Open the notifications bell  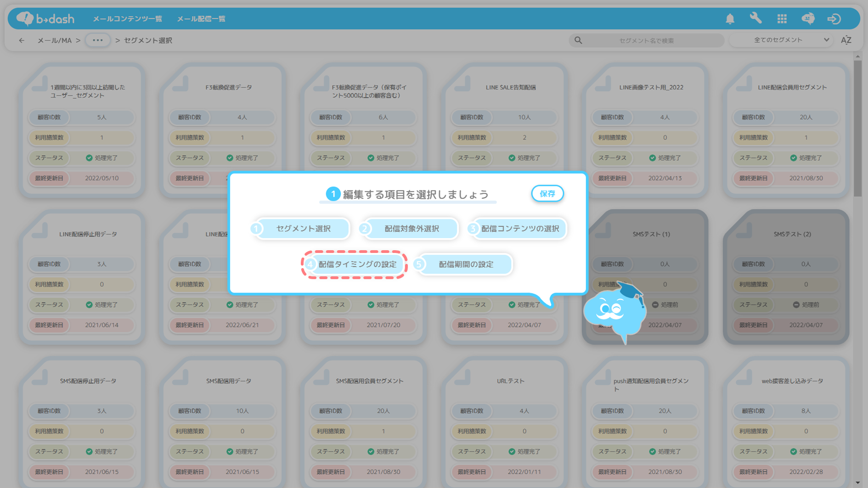[x=730, y=18]
